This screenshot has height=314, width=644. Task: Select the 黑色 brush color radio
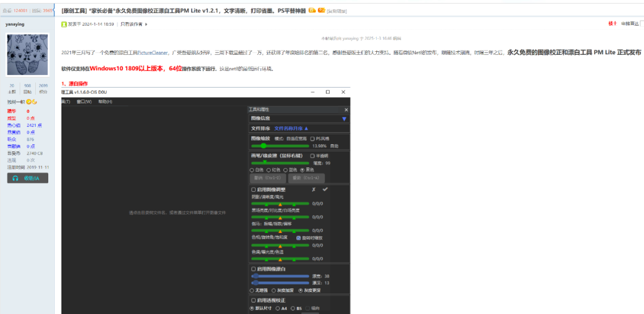(x=302, y=170)
